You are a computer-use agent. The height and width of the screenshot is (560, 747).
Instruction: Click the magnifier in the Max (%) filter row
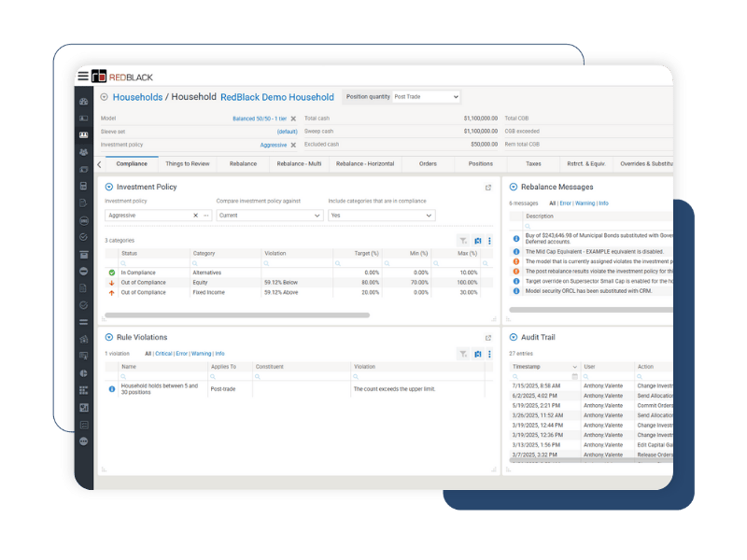[436, 263]
